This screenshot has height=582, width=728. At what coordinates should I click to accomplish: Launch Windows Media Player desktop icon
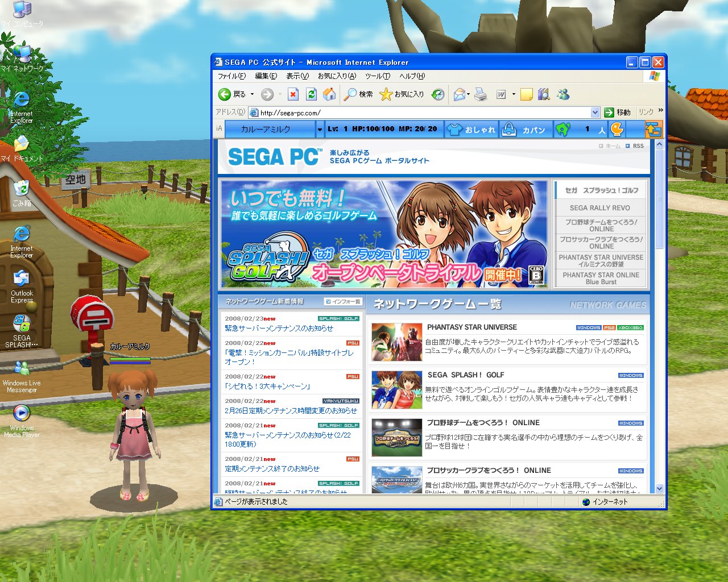point(22,421)
